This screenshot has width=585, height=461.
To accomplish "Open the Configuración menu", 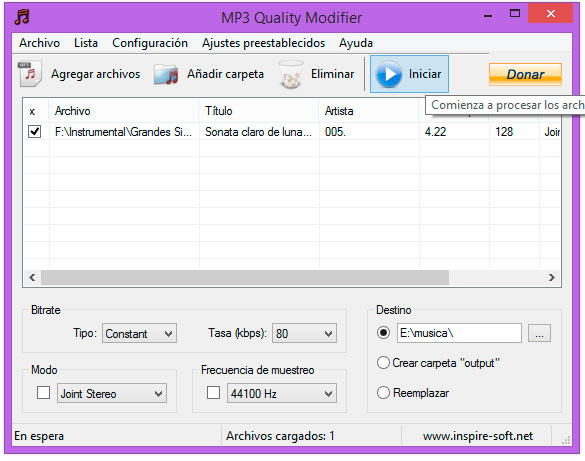I will [x=150, y=43].
